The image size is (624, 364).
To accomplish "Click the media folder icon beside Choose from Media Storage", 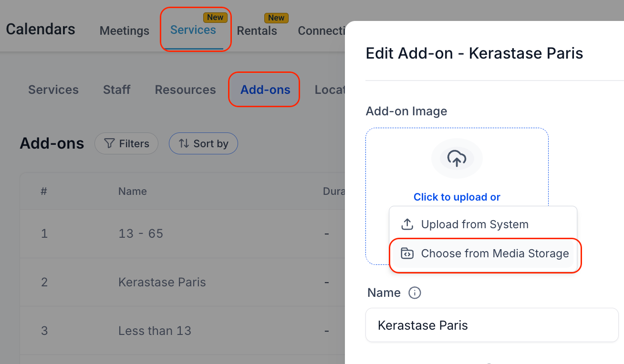I will 407,254.
